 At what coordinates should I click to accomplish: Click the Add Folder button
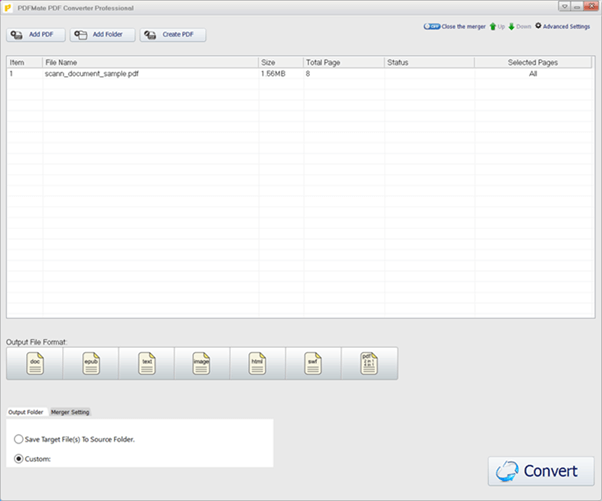103,35
